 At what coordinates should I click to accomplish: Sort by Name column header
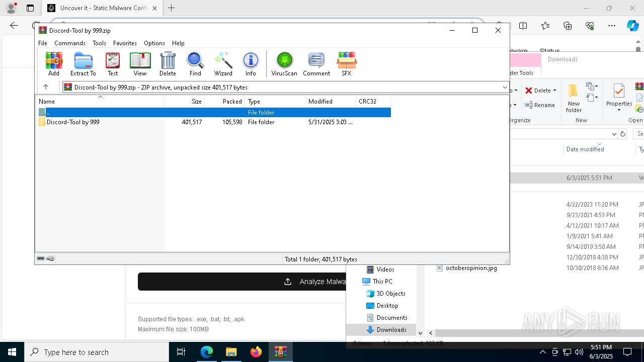(100, 101)
